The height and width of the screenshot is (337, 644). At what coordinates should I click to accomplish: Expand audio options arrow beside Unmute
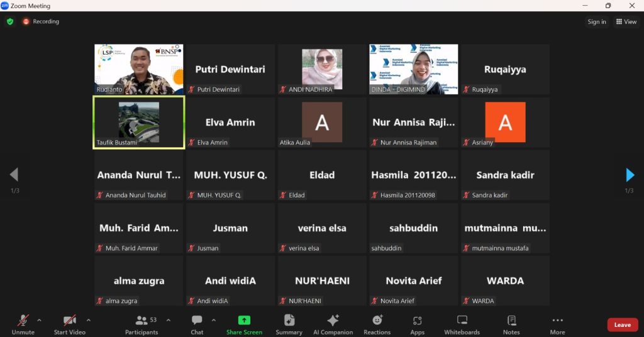(39, 320)
